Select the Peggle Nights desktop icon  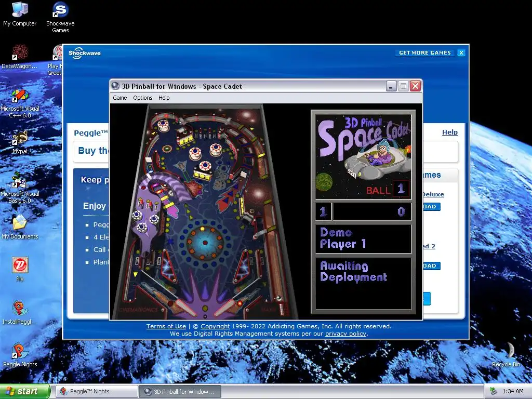tap(20, 355)
